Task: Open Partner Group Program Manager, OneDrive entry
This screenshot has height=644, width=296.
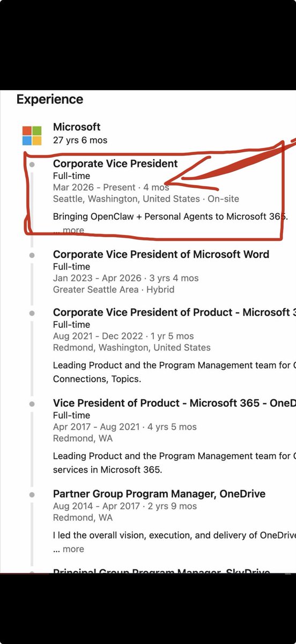Action: point(159,494)
